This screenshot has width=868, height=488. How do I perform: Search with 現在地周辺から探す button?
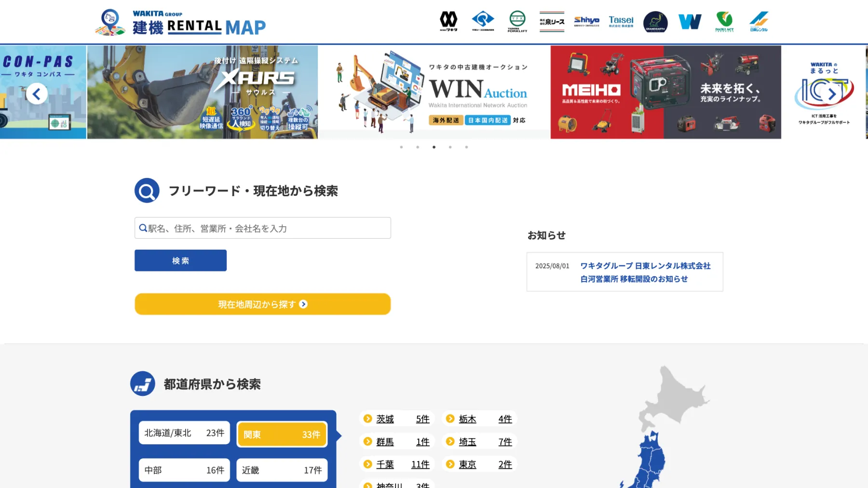point(263,304)
